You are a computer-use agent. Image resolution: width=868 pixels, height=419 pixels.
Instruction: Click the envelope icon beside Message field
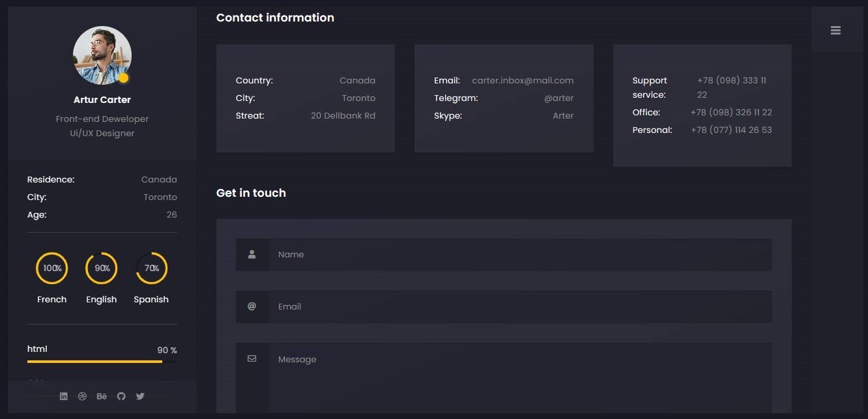tap(252, 359)
